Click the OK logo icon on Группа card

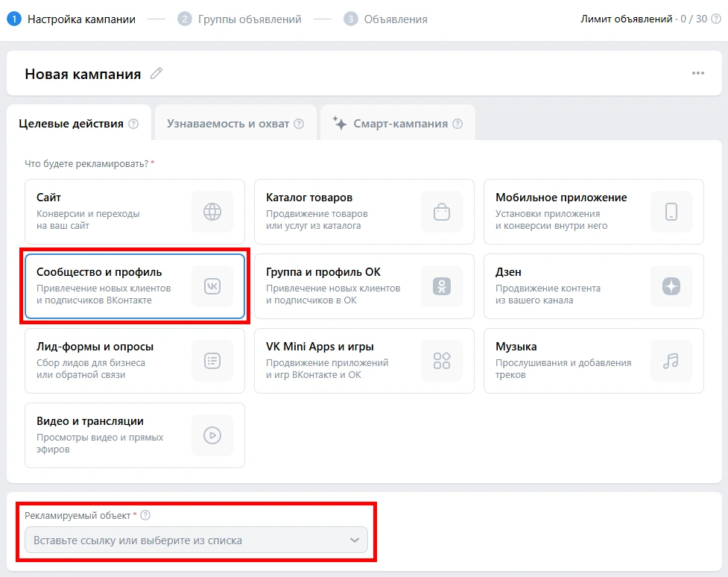click(x=442, y=286)
